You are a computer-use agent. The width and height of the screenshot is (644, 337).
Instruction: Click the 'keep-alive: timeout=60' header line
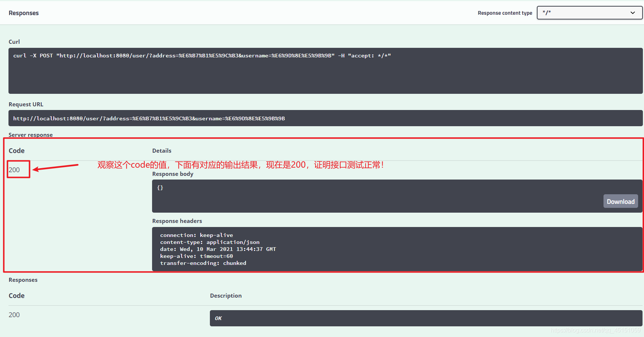[x=197, y=256]
